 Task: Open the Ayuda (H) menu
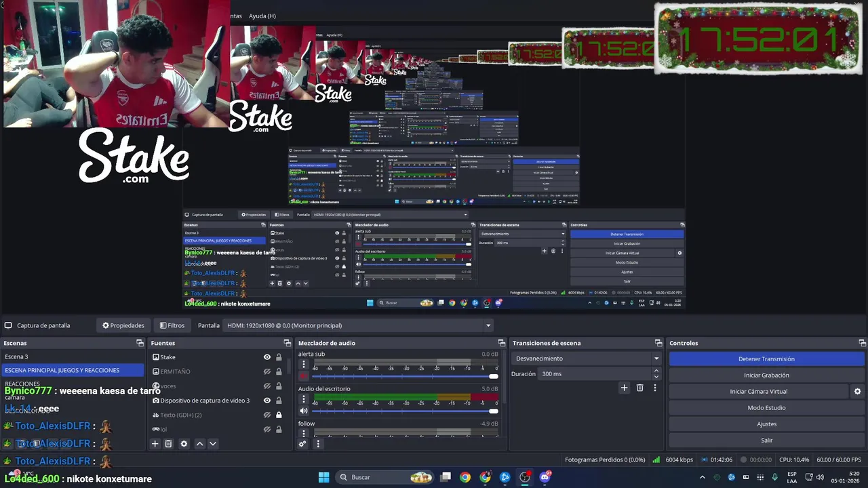click(x=262, y=16)
